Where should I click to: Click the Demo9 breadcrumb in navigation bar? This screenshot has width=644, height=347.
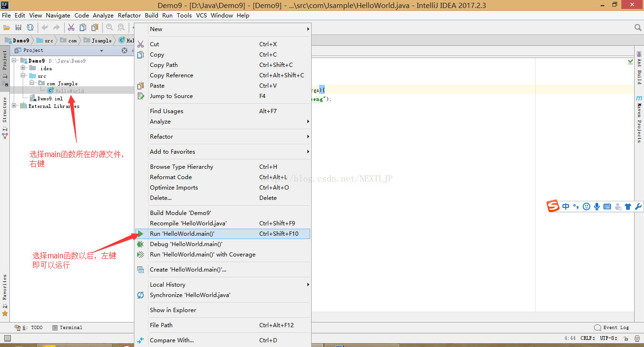point(17,41)
